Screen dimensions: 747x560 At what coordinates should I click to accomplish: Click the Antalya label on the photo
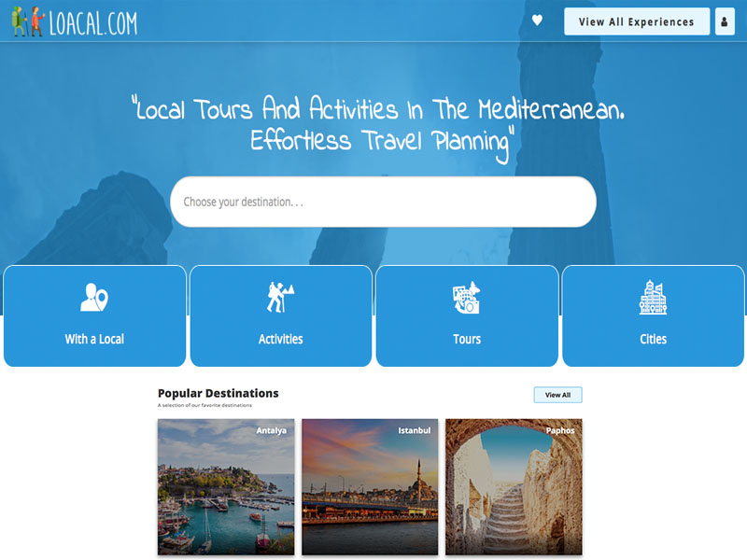(x=272, y=430)
